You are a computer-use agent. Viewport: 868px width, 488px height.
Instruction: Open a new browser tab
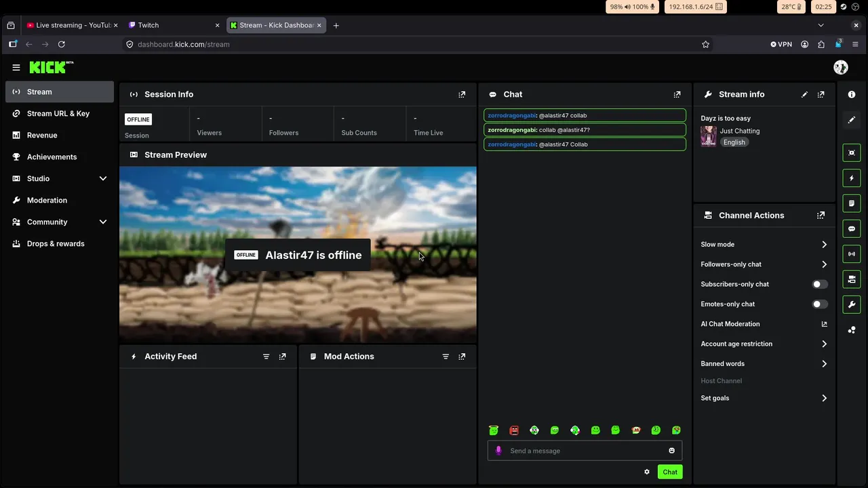pyautogui.click(x=336, y=25)
